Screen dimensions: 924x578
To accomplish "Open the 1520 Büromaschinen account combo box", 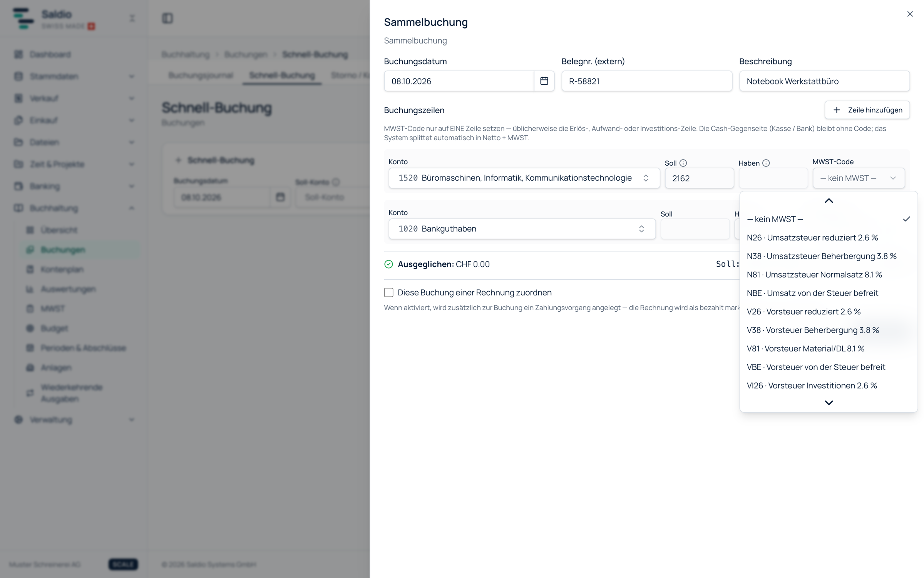I will coord(524,178).
